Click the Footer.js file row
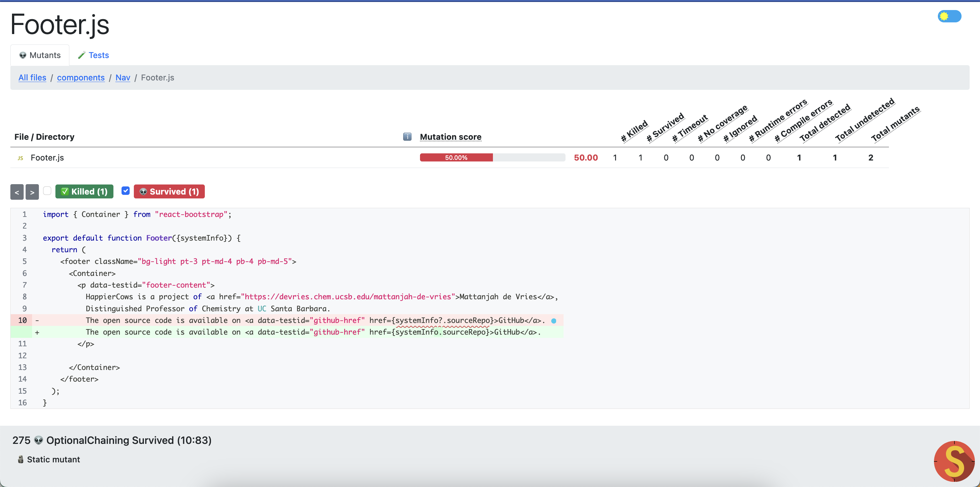 pos(449,158)
